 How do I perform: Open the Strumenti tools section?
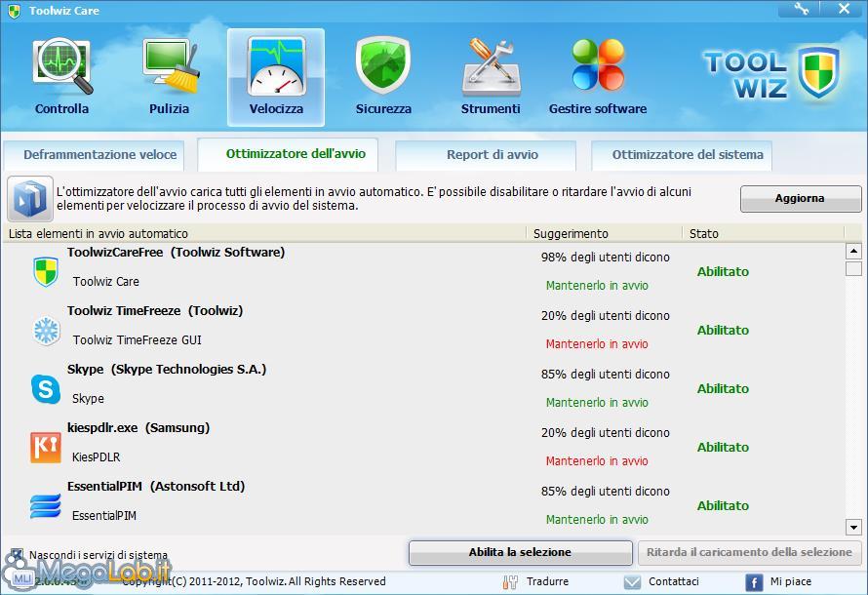tap(491, 76)
